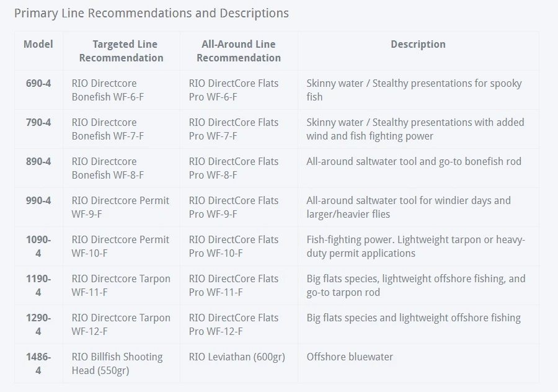Click the Model column header
This screenshot has height=392, width=558.
pyautogui.click(x=38, y=44)
